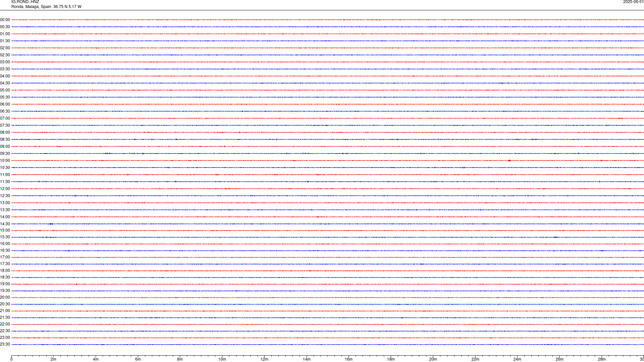
Task: Select the 11:30 time row label
Action: 5,182
